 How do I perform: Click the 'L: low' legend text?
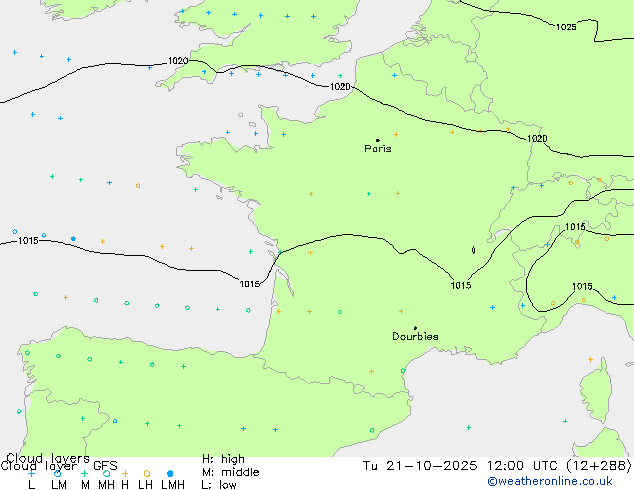point(219,484)
